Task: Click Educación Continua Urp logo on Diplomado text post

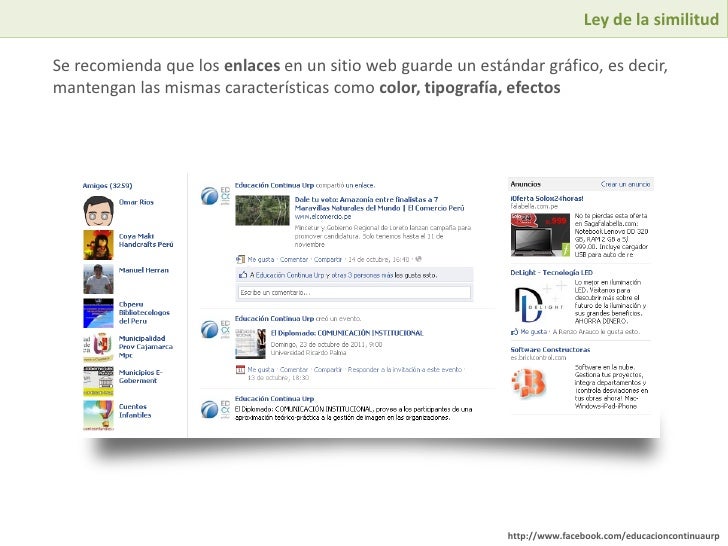Action: [215, 410]
